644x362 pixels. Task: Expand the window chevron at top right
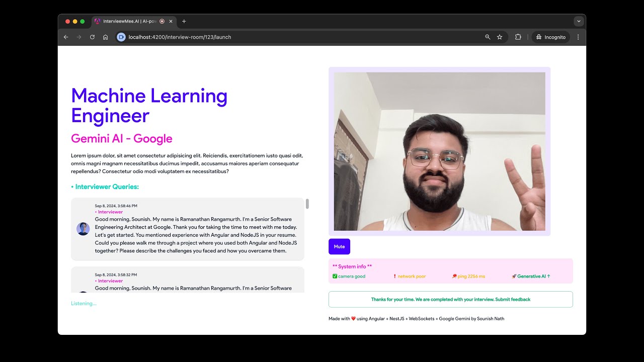pos(579,21)
